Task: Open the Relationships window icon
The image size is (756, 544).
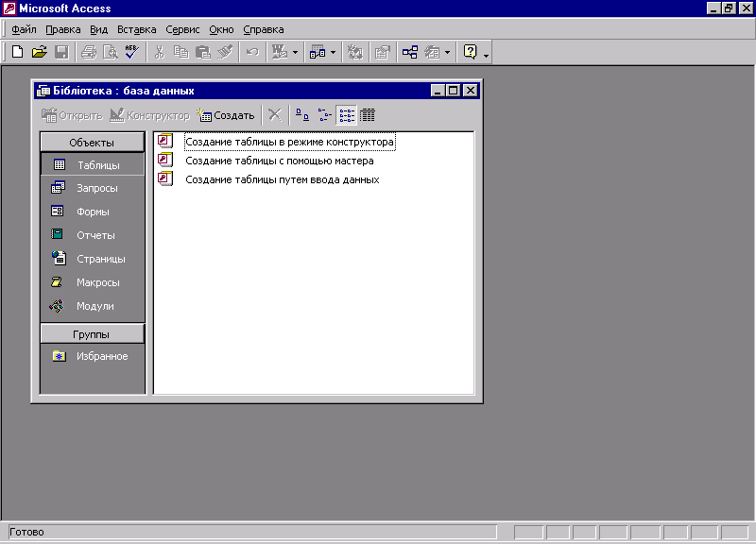Action: click(x=410, y=52)
